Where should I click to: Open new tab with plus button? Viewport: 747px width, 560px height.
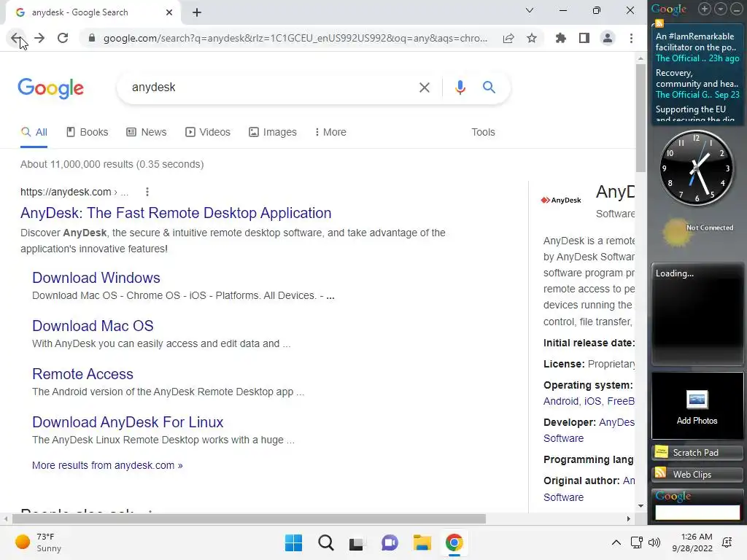pyautogui.click(x=197, y=12)
